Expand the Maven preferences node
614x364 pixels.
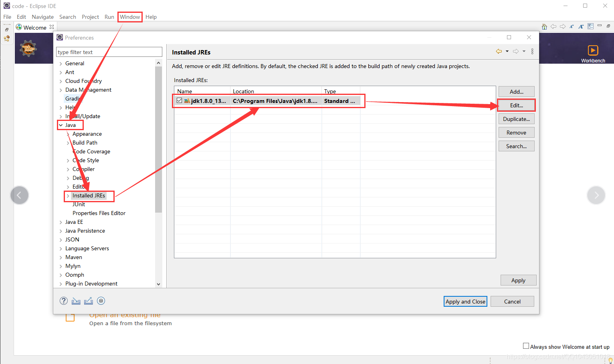click(61, 257)
